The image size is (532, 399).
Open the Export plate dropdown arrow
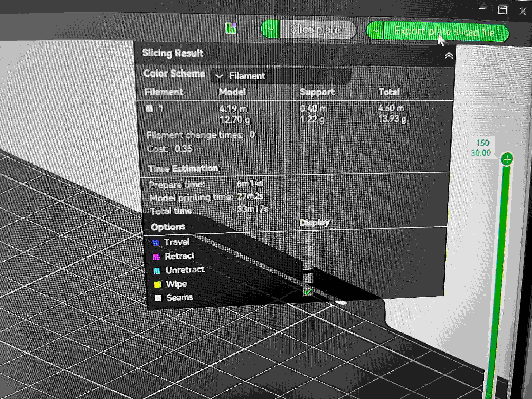(x=376, y=31)
